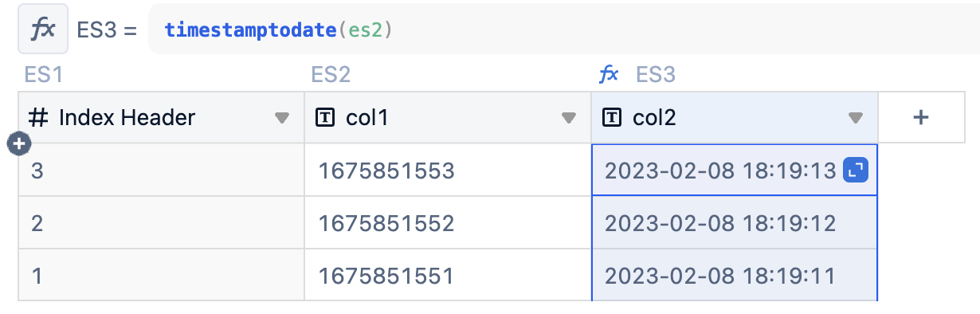
Task: Expand cell 2023-02-08 18:19:13
Action: [855, 170]
